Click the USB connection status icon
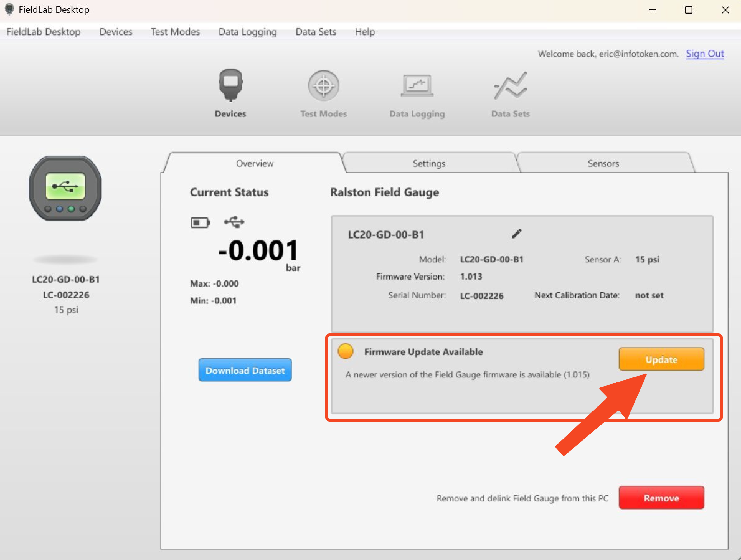The image size is (741, 560). 234,222
